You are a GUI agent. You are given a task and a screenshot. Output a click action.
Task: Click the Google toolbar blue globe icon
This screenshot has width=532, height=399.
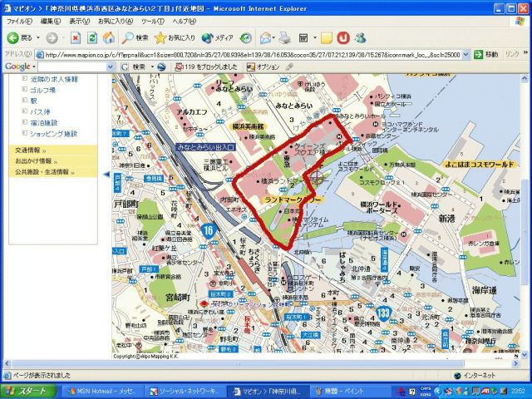161,67
